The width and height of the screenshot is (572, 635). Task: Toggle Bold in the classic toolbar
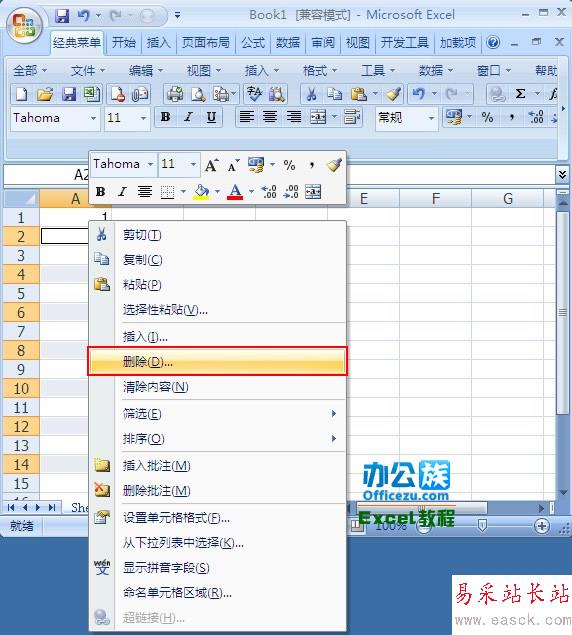(x=165, y=117)
